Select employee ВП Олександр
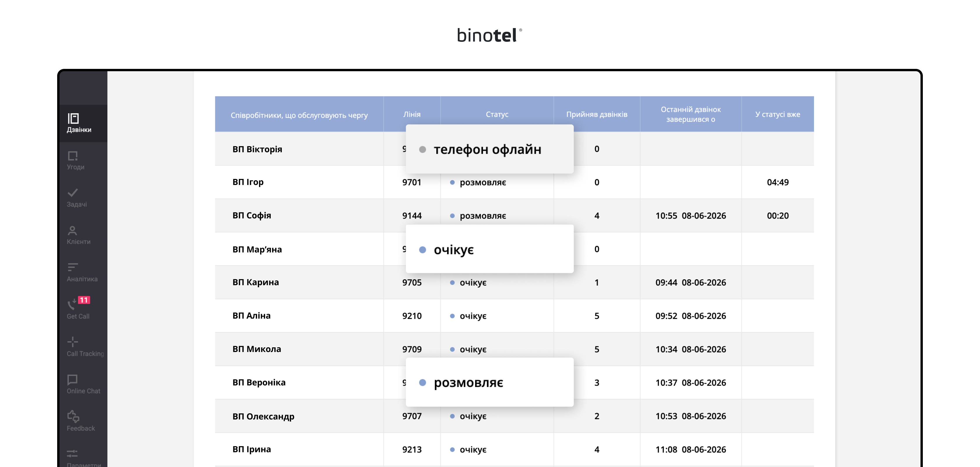 coord(263,417)
